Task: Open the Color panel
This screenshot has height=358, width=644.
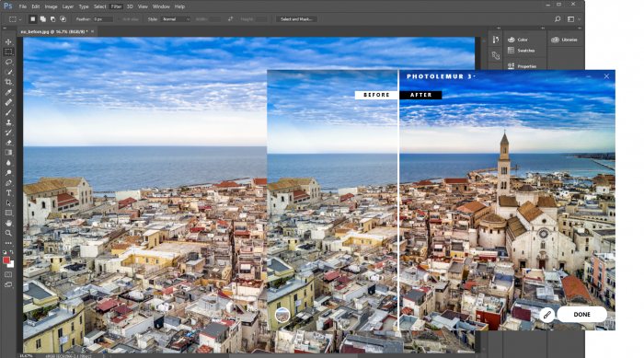Action: (x=518, y=40)
